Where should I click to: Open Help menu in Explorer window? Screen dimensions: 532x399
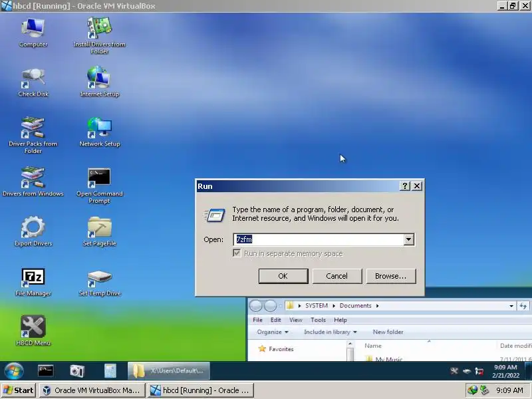pos(340,320)
